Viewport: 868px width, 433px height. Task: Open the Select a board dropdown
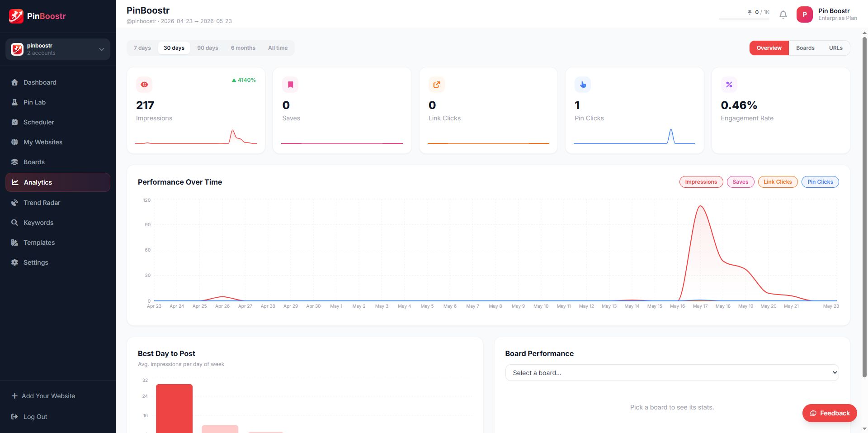click(x=672, y=373)
